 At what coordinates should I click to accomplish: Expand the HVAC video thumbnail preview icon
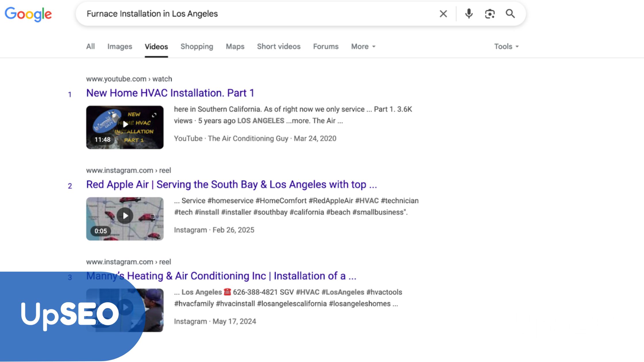tap(154, 115)
